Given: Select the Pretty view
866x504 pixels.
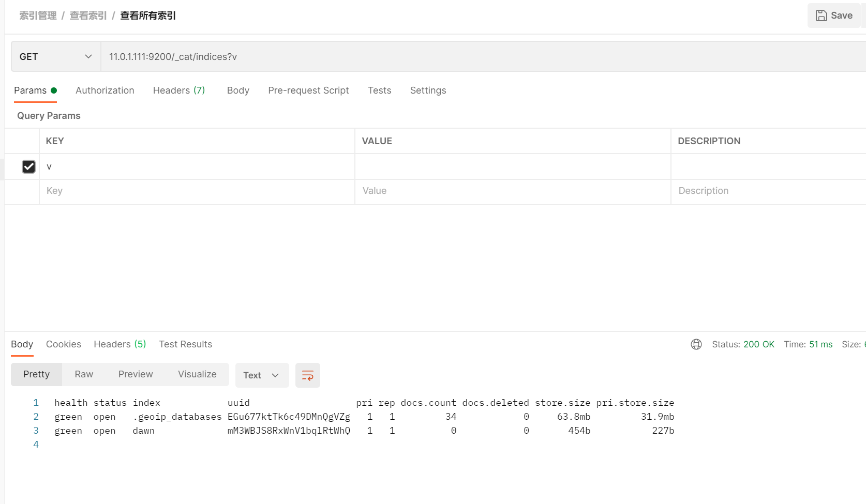Looking at the screenshot, I should point(36,374).
